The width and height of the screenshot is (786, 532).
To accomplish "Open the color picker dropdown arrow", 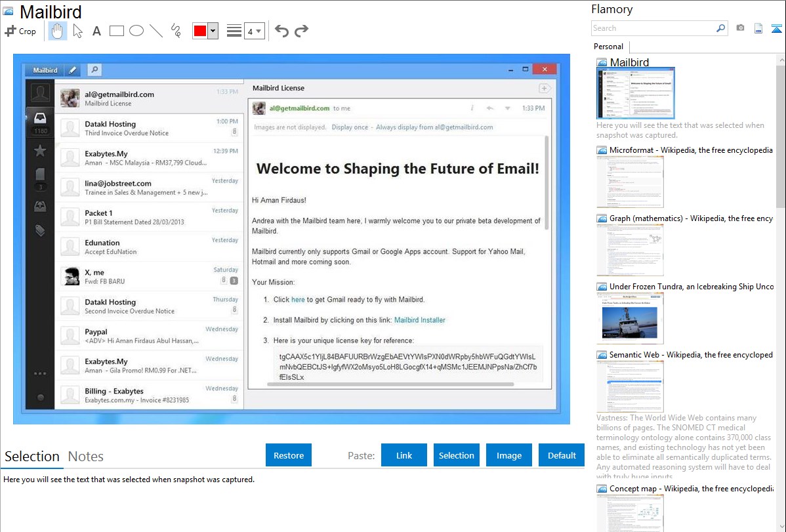I will (x=213, y=31).
